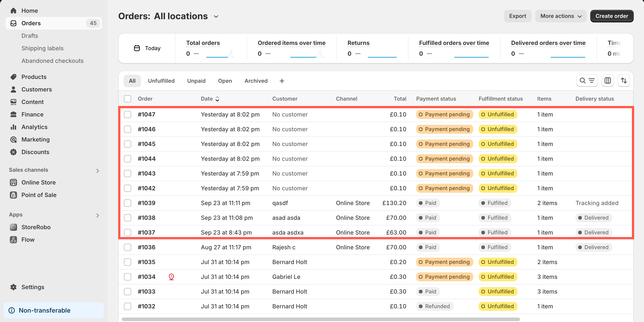This screenshot has width=644, height=322.
Task: Click the Online Store storefront icon
Action: [13, 182]
